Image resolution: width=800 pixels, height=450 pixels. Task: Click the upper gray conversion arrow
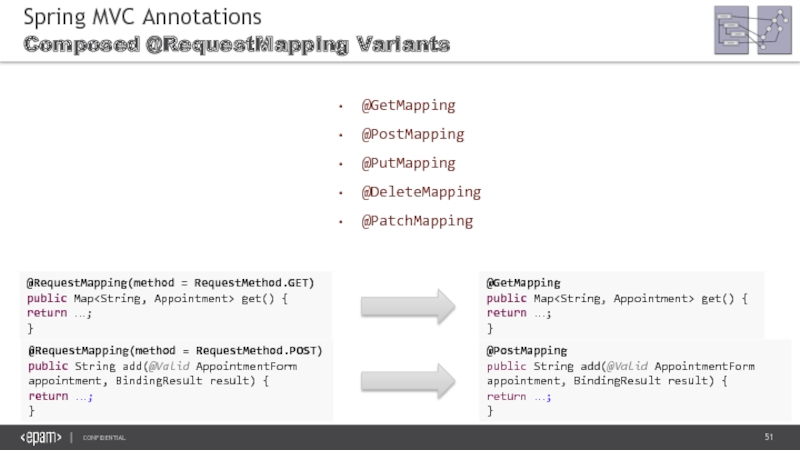[407, 305]
